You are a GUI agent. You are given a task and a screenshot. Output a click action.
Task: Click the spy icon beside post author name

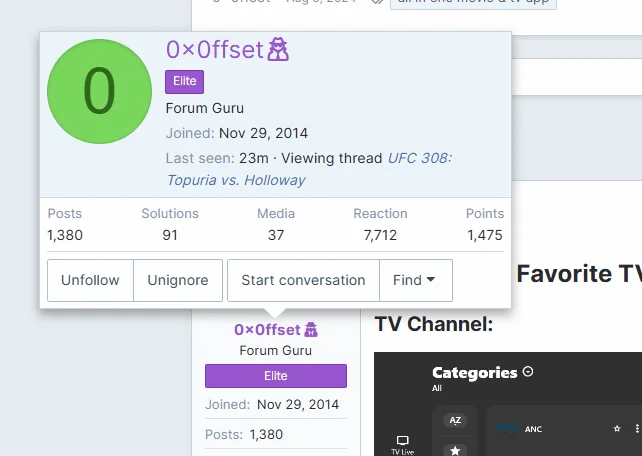point(311,330)
